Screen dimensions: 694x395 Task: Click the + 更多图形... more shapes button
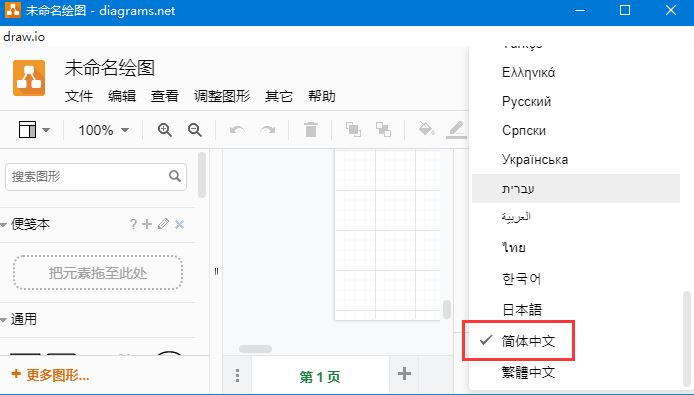coord(50,375)
